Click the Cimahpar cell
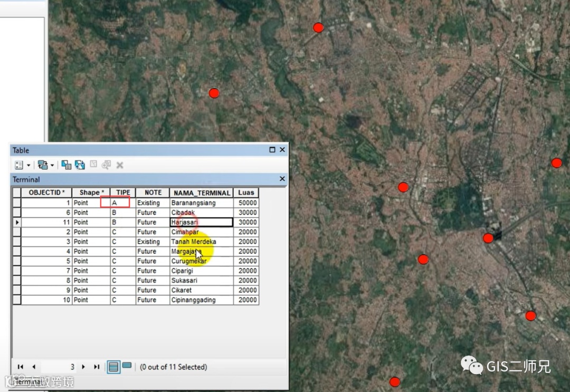This screenshot has height=392, width=570. click(202, 232)
